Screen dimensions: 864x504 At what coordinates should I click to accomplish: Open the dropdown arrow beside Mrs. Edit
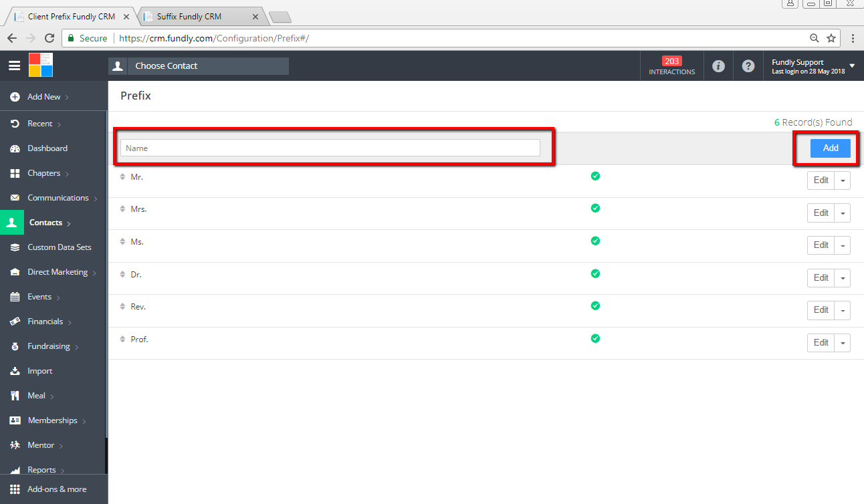coord(843,213)
